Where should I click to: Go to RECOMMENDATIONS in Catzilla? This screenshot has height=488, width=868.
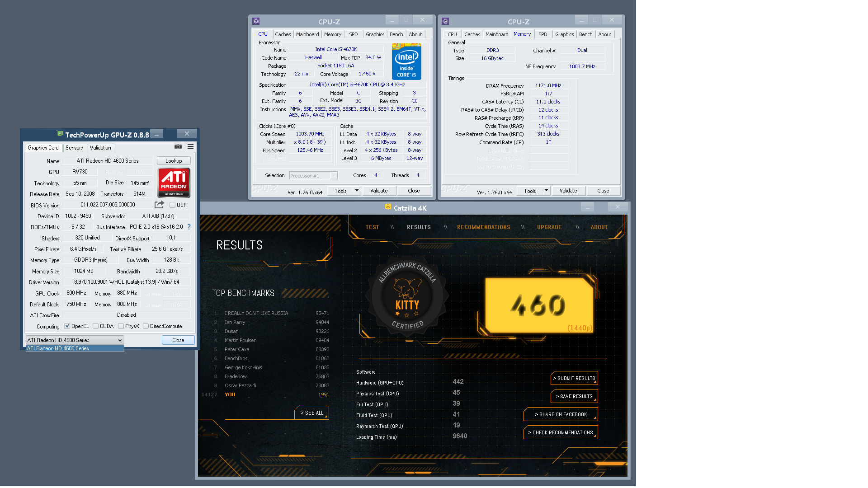pos(484,227)
